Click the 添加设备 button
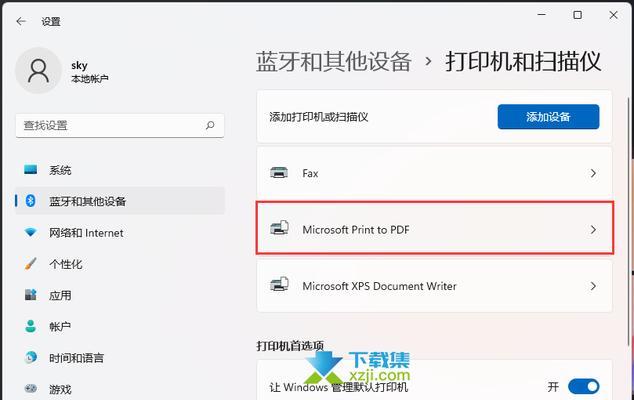This screenshot has width=634, height=400. (548, 117)
